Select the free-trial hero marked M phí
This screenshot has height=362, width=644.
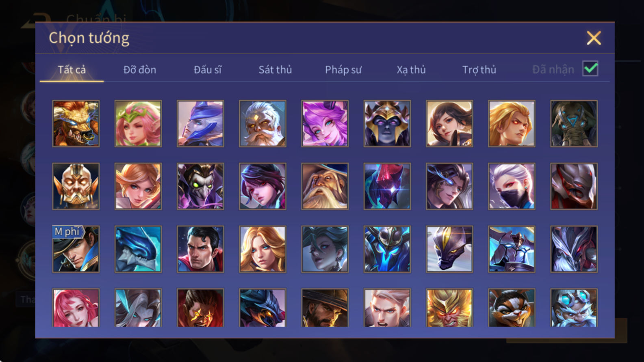pyautogui.click(x=76, y=249)
